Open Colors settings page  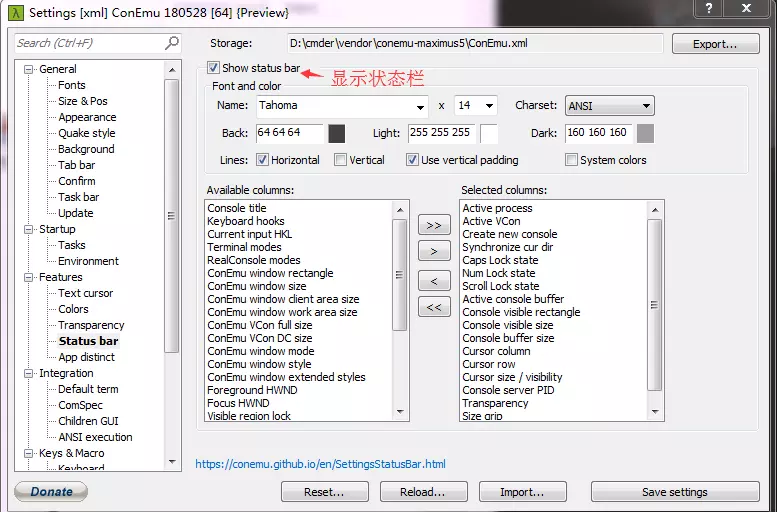73,309
